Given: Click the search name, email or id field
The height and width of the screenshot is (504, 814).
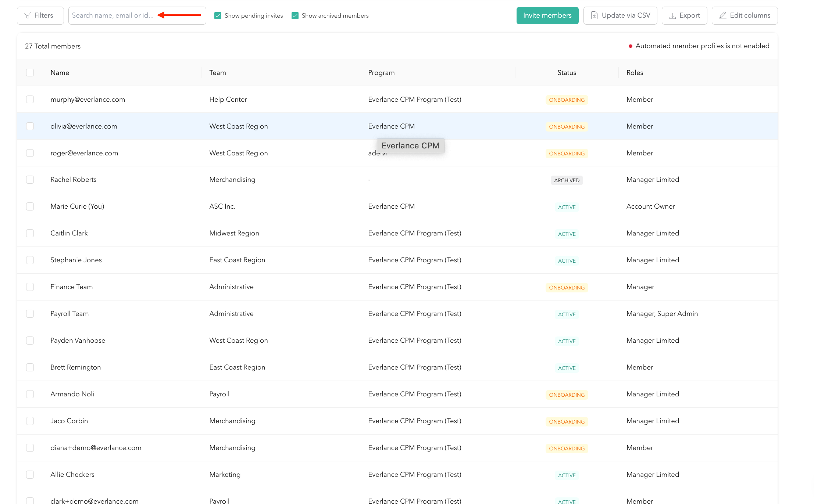Looking at the screenshot, I should pyautogui.click(x=113, y=15).
